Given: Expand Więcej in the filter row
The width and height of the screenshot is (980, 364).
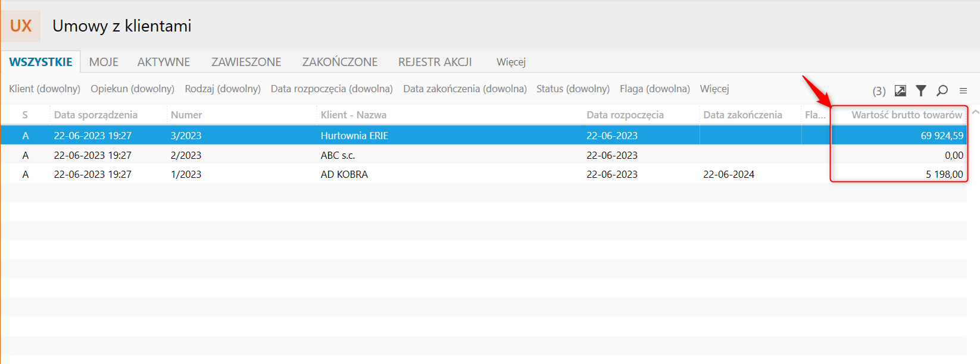Looking at the screenshot, I should pyautogui.click(x=714, y=89).
